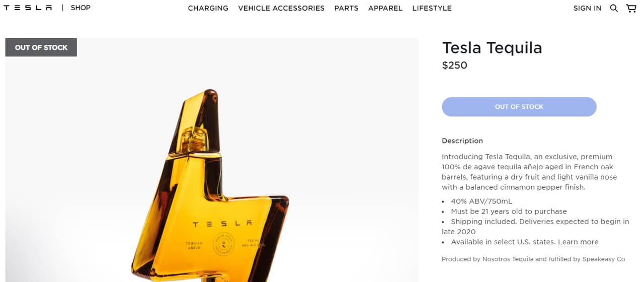644x282 pixels.
Task: Click the Tesla wordmark logo
Action: 28,8
